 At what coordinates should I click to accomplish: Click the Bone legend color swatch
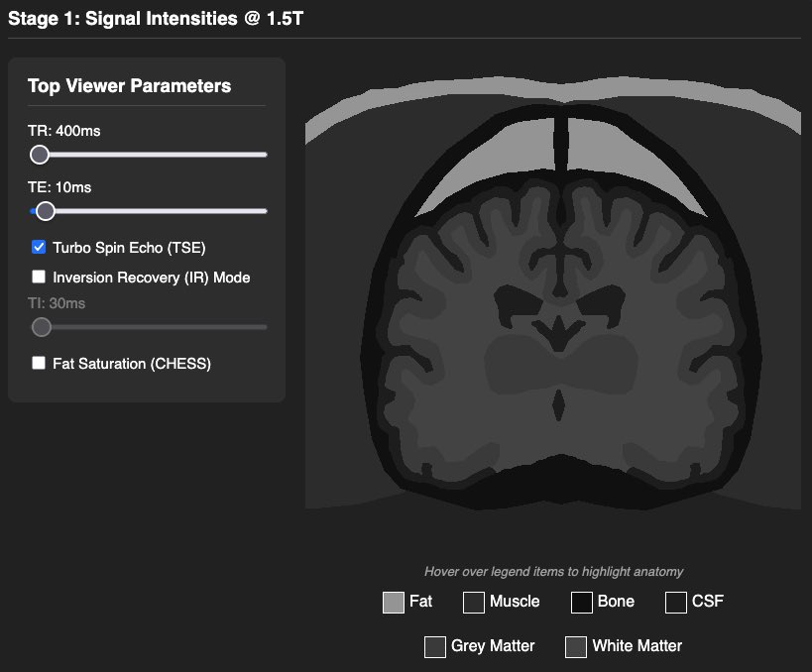point(582,603)
